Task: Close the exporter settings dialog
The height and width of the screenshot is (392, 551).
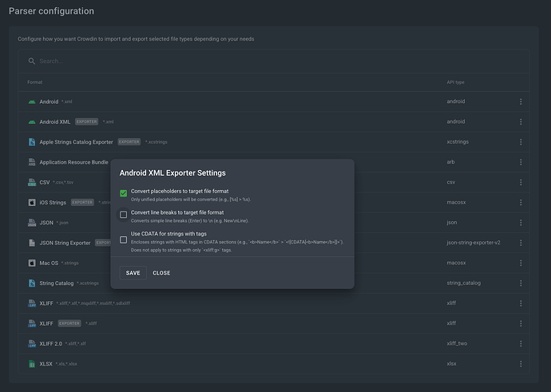Action: coord(161,273)
